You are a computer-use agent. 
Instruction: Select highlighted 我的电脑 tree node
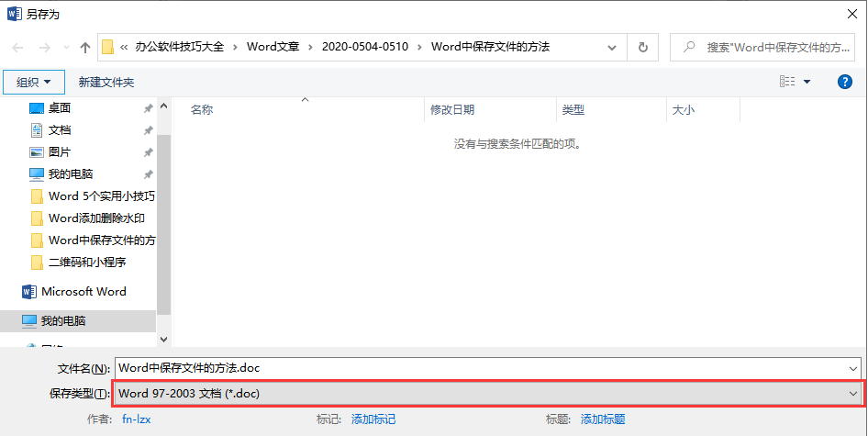(78, 320)
